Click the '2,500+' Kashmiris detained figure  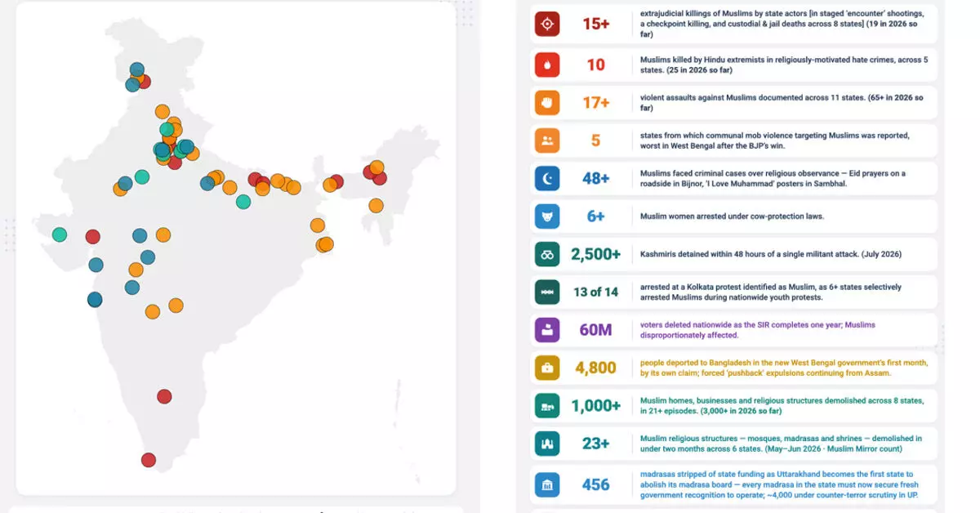596,254
